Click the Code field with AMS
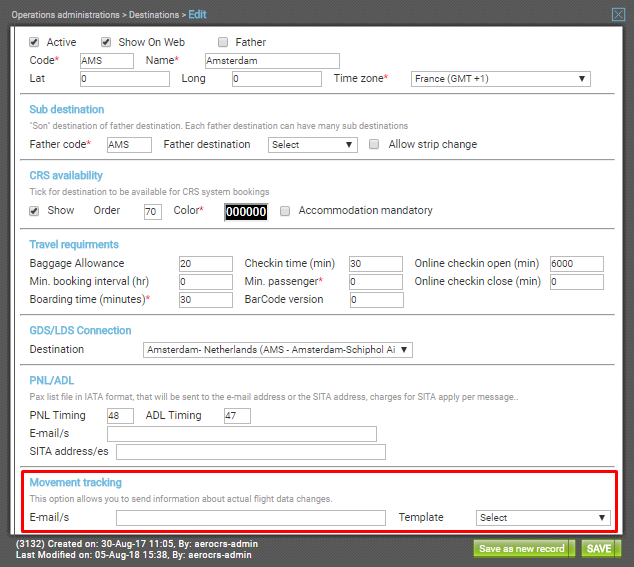 click(x=107, y=61)
